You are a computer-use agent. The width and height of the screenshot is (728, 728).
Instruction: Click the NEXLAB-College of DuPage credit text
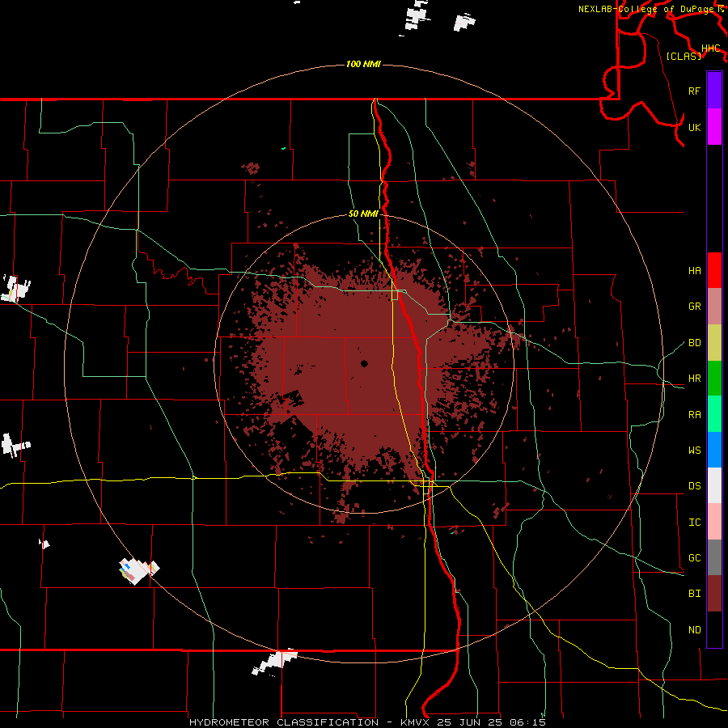(647, 9)
